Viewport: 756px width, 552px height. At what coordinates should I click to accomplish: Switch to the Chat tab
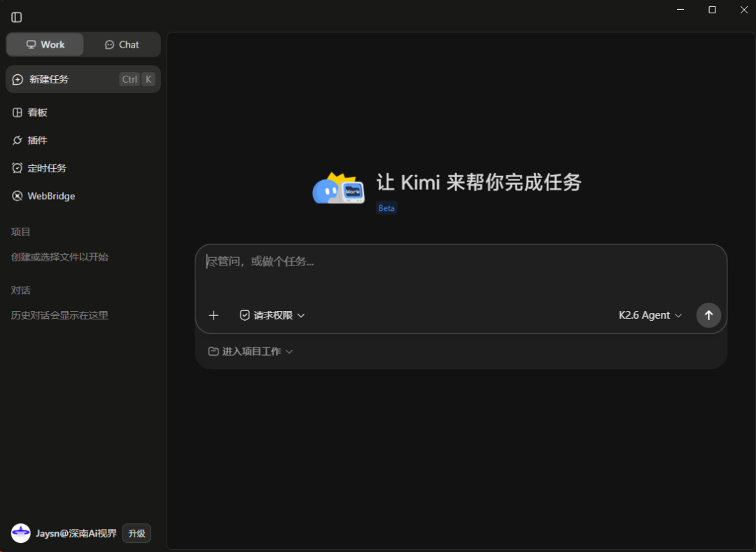(122, 44)
